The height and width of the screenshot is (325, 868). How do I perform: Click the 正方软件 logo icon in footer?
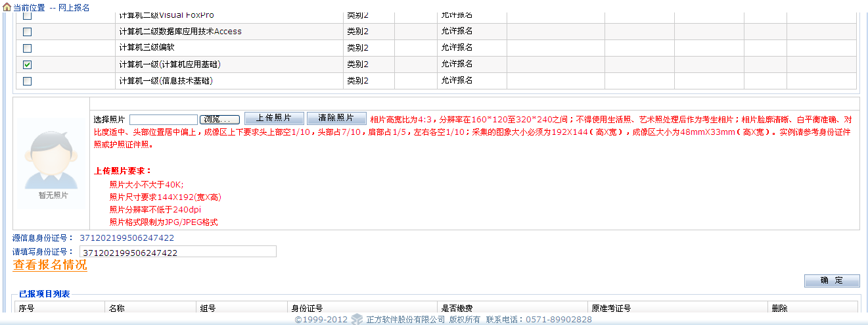[356, 320]
